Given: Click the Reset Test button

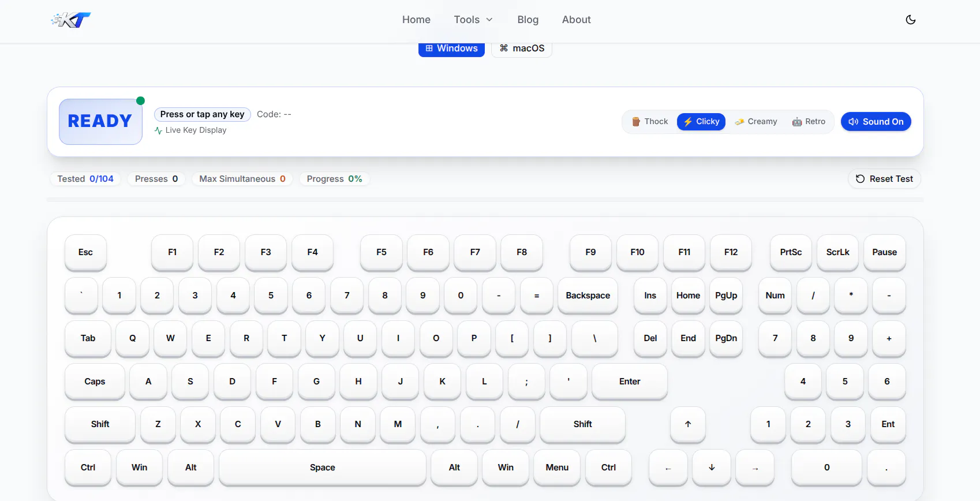Looking at the screenshot, I should [x=884, y=179].
